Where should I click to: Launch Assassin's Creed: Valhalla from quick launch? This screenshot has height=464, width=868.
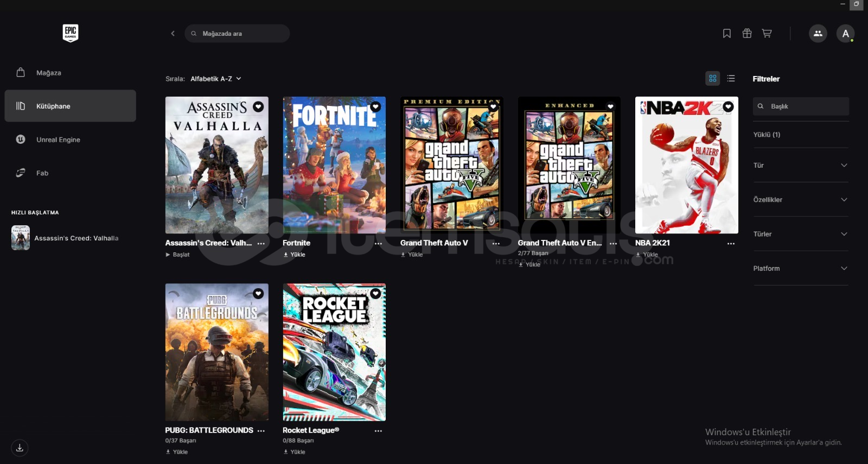click(x=71, y=238)
